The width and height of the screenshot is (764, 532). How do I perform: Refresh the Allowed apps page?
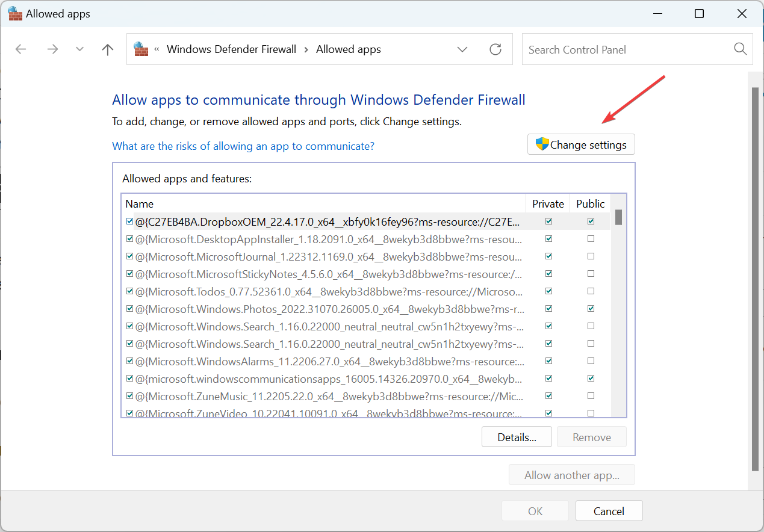(495, 49)
